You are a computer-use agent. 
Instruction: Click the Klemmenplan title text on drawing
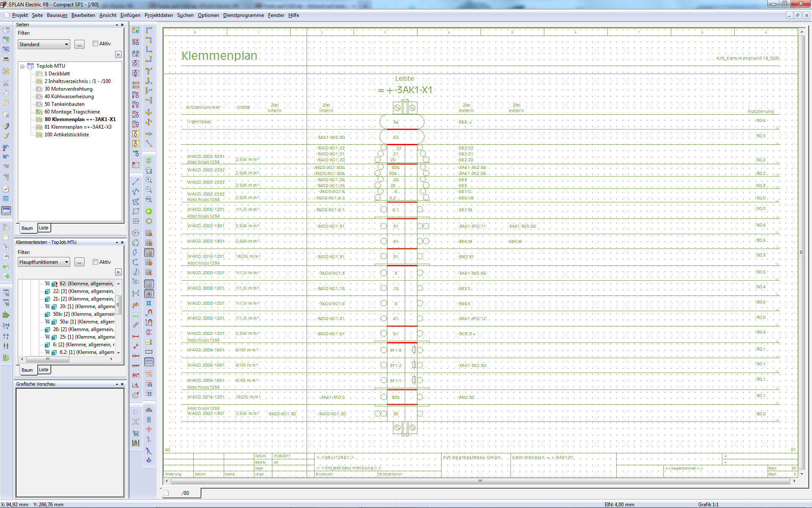pyautogui.click(x=219, y=56)
